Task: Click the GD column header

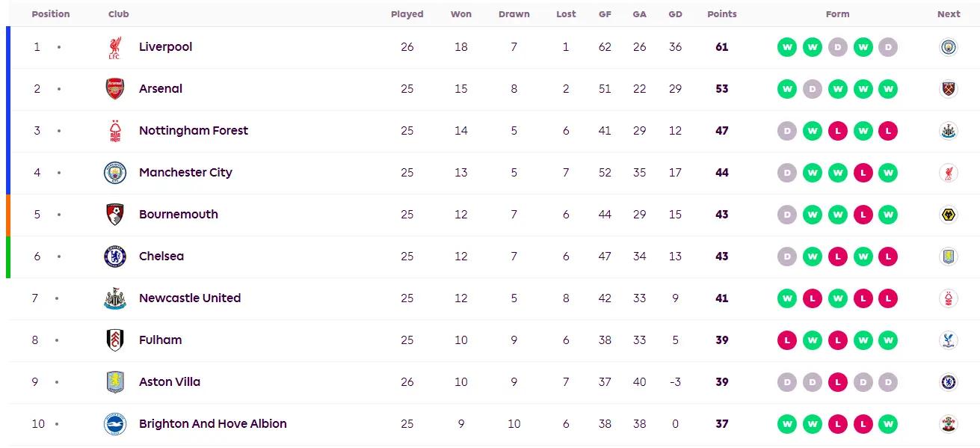Action: [675, 14]
